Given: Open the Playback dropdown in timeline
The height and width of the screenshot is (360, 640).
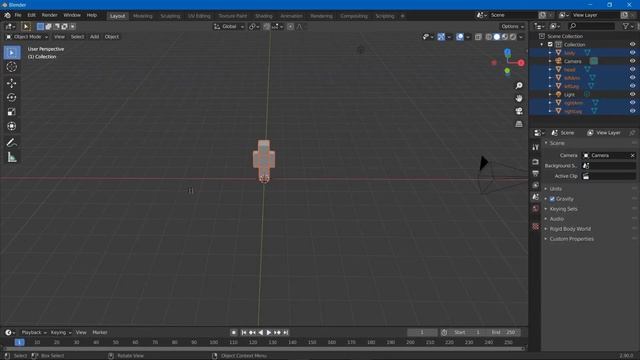Looking at the screenshot, I should pyautogui.click(x=33, y=333).
